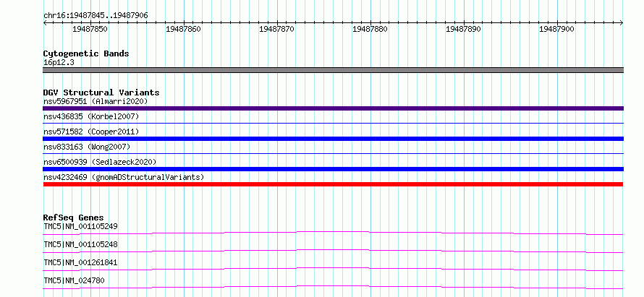Click ruler position 19487890
Image resolution: width=644 pixels, height=297 pixels.
[x=464, y=29]
